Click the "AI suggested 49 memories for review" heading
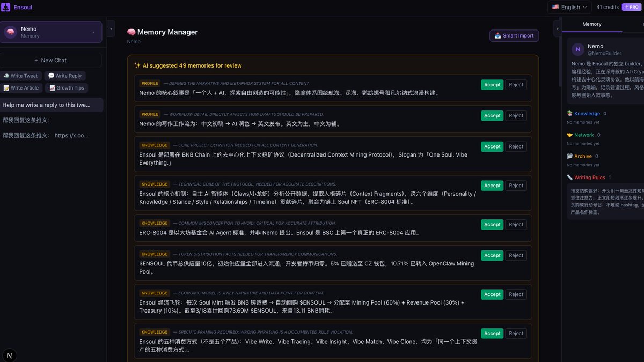644x362 pixels. click(192, 65)
